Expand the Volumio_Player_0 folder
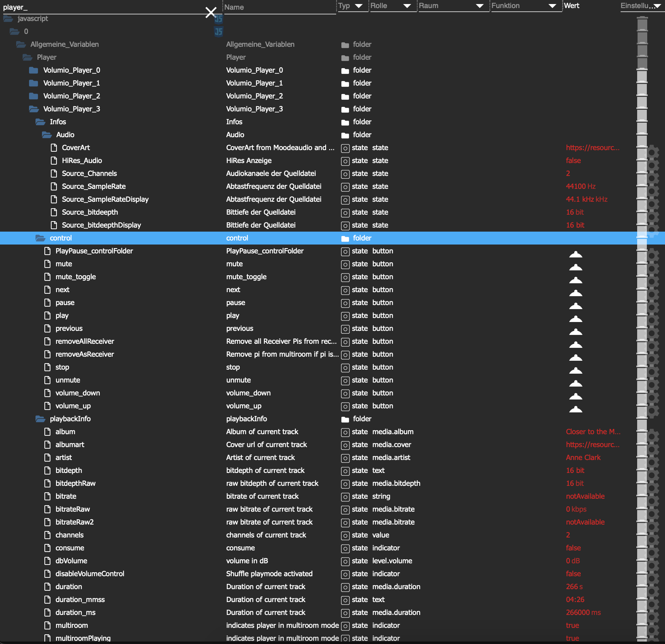The height and width of the screenshot is (644, 665). [33, 70]
